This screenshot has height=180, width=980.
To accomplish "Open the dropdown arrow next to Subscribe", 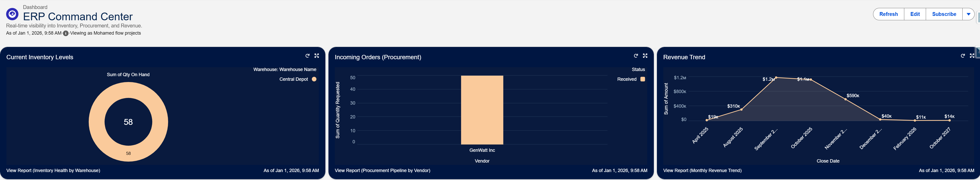I will 968,14.
